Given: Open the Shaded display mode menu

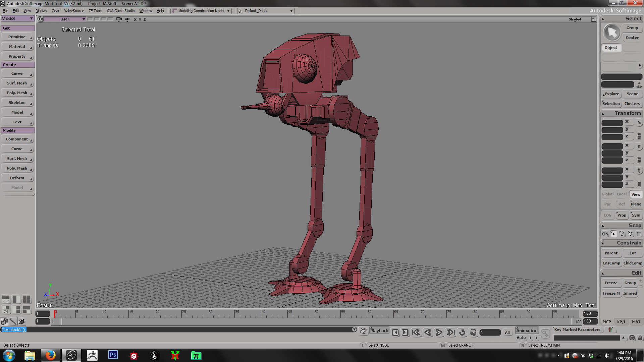Looking at the screenshot, I should [575, 19].
